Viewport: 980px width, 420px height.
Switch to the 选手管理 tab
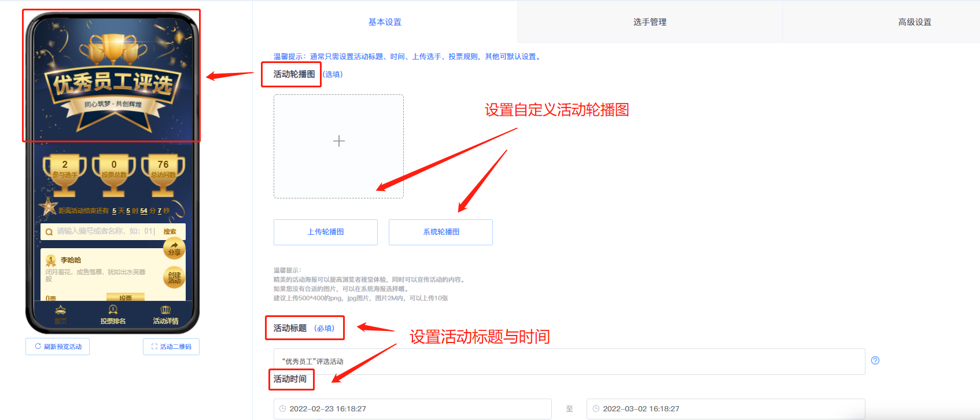click(650, 22)
